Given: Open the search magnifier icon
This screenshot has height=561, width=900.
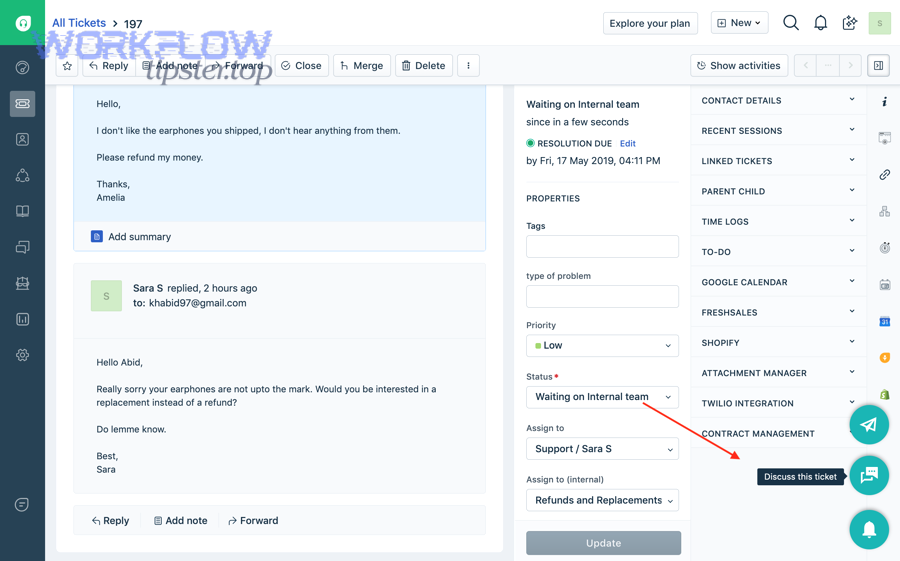Looking at the screenshot, I should 790,23.
